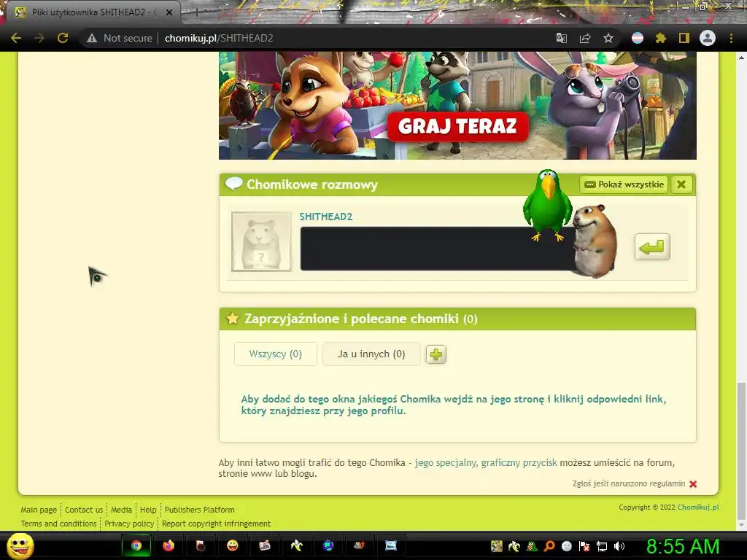This screenshot has height=560, width=747.
Task: Open the Privacy policy footer link
Action: [x=129, y=524]
